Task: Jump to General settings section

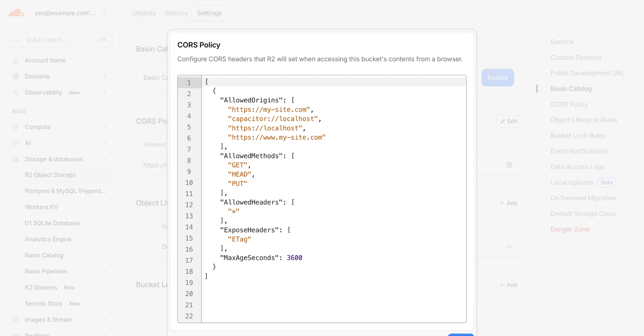Action: pos(562,42)
